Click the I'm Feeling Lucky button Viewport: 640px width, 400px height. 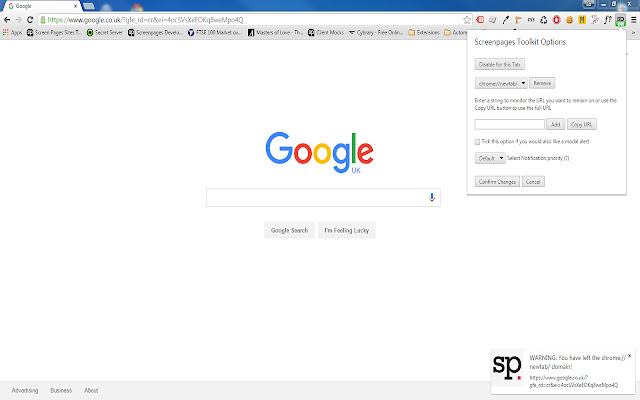[x=347, y=230]
